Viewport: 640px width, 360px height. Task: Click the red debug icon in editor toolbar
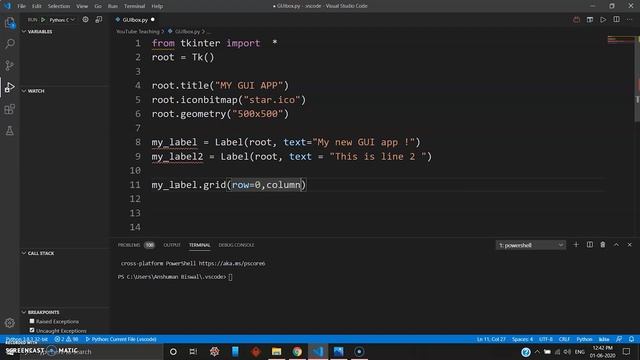[x=576, y=20]
